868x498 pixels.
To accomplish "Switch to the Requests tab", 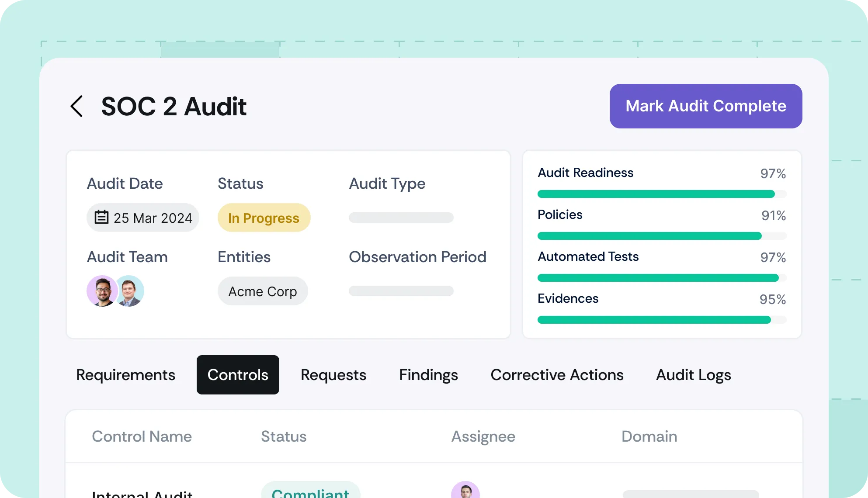I will pos(333,375).
